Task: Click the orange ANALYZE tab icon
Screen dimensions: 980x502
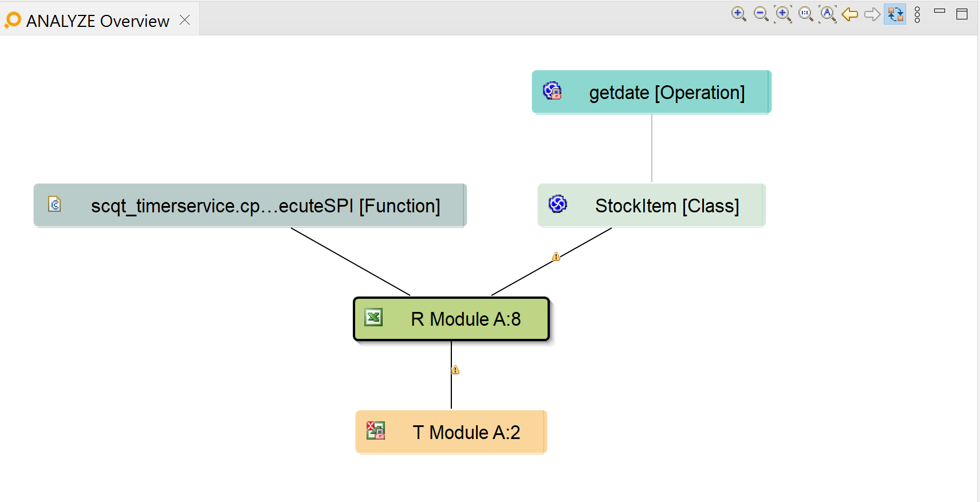Action: pyautogui.click(x=13, y=20)
